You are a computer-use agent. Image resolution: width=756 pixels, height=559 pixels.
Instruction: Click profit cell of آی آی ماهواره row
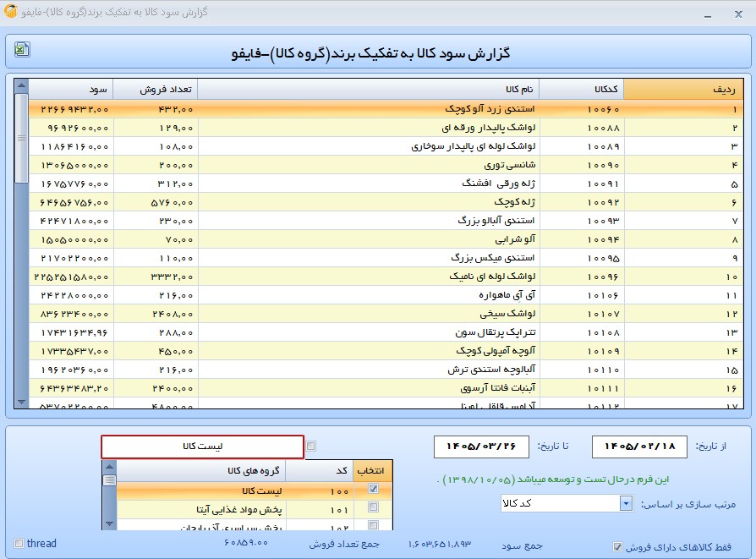71,295
